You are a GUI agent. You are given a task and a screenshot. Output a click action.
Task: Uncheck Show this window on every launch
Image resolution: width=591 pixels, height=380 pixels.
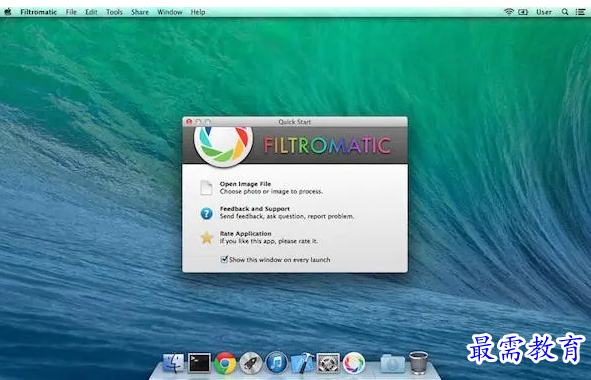[224, 259]
